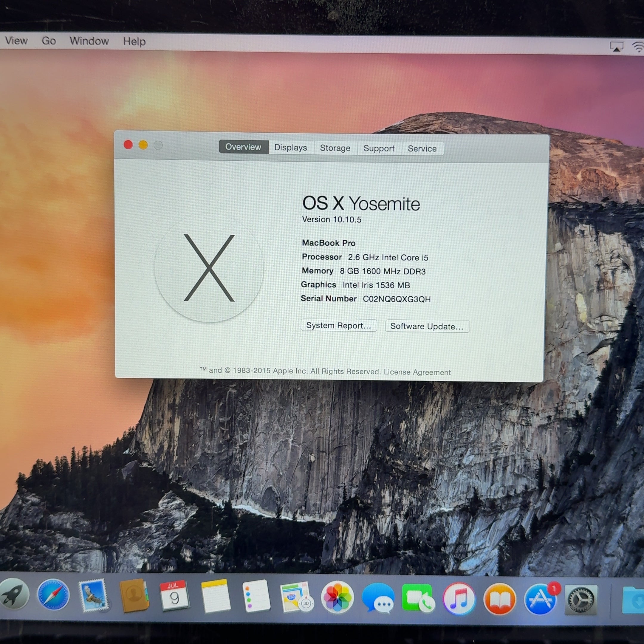This screenshot has width=644, height=644.
Task: Open the View menu
Action: pyautogui.click(x=16, y=41)
